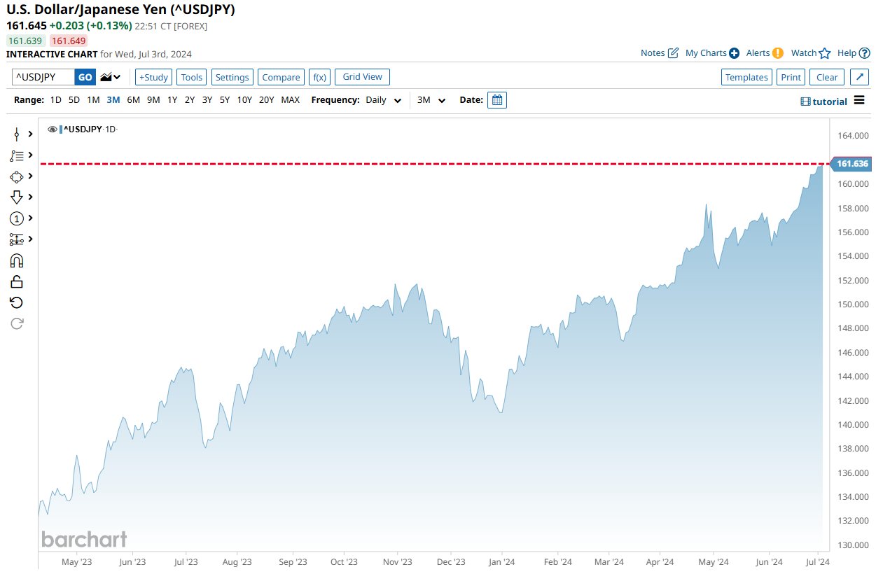
Task: Click the +Study button
Action: tap(153, 77)
